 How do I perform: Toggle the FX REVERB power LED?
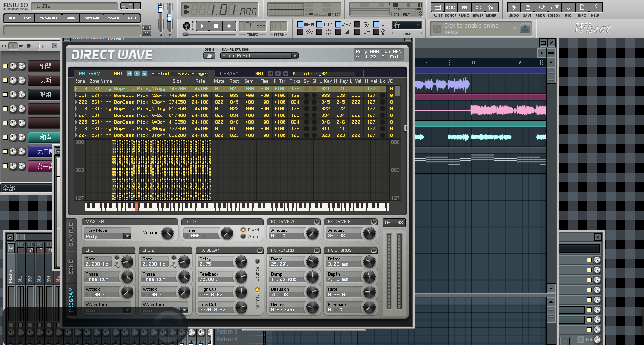[x=317, y=250]
